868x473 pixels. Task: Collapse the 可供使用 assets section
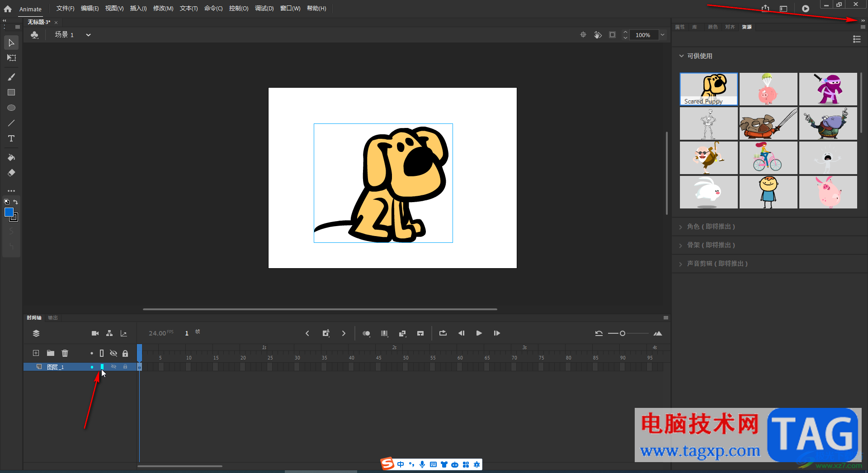681,56
